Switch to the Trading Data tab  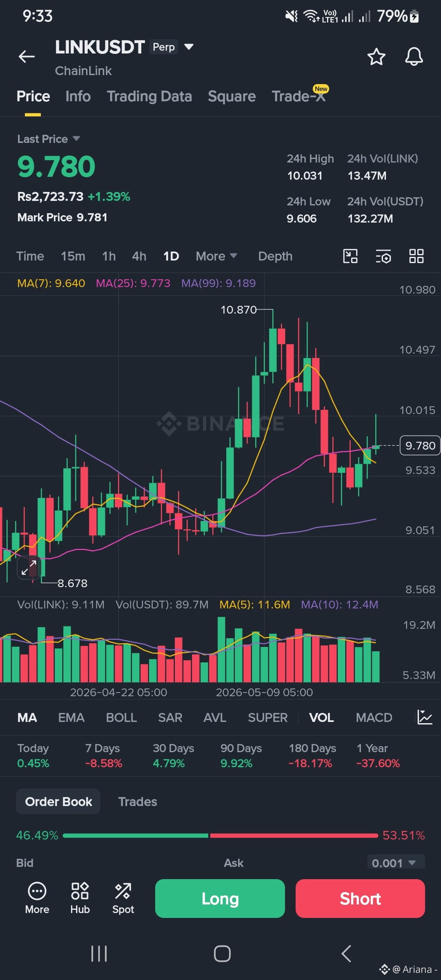click(149, 96)
